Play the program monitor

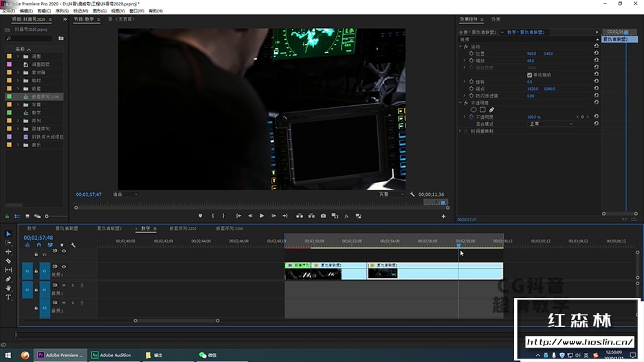tap(262, 216)
